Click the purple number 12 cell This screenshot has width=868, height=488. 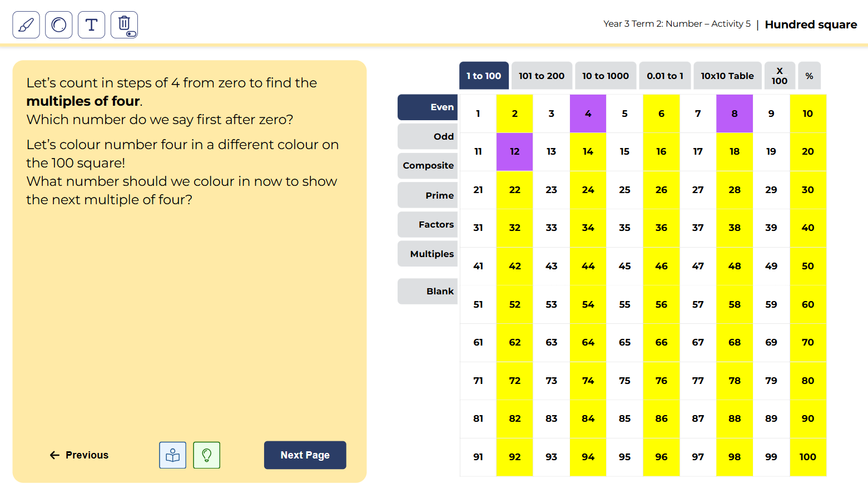[x=514, y=151]
